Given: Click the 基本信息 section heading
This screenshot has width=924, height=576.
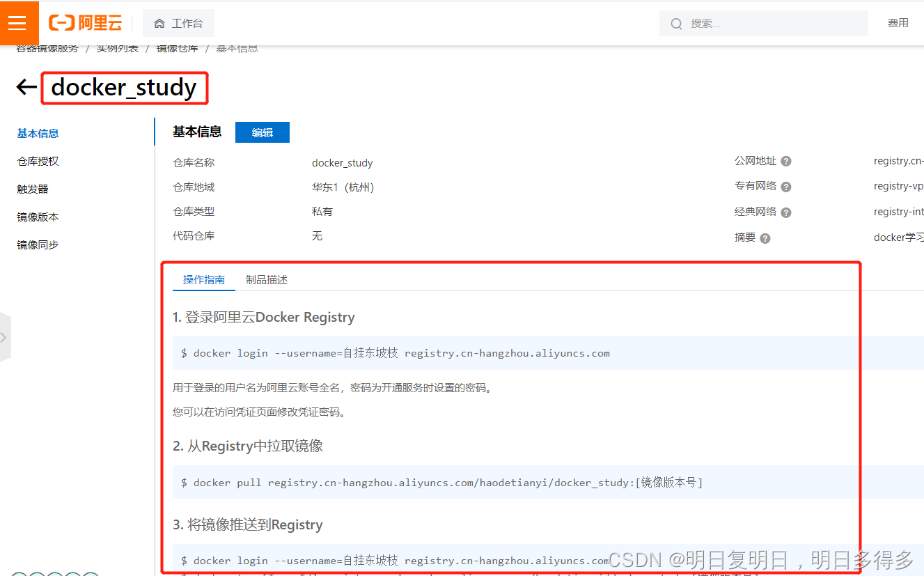Looking at the screenshot, I should coord(197,132).
